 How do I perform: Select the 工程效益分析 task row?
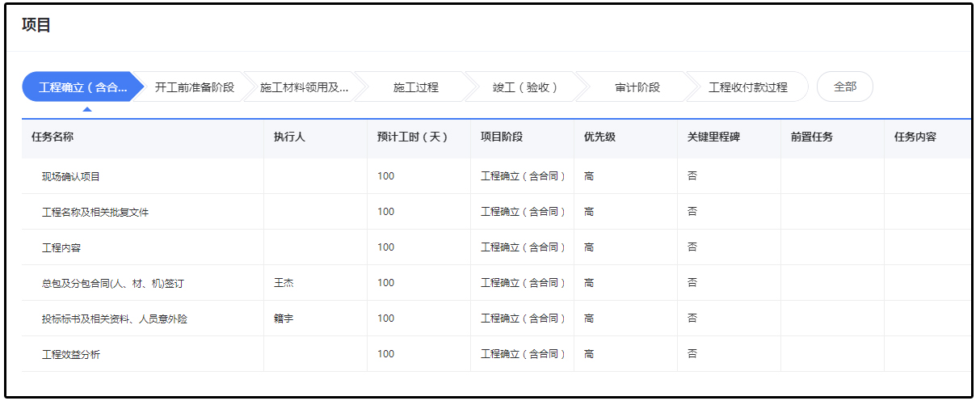pos(71,354)
